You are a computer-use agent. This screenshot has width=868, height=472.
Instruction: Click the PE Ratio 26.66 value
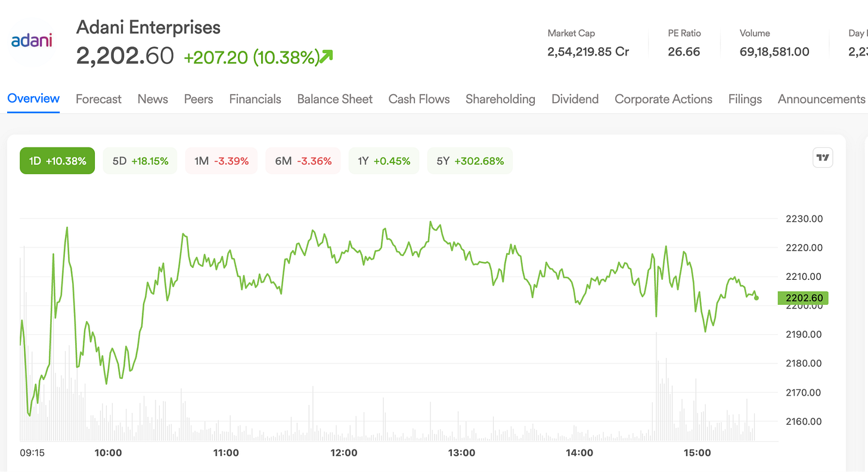click(684, 52)
